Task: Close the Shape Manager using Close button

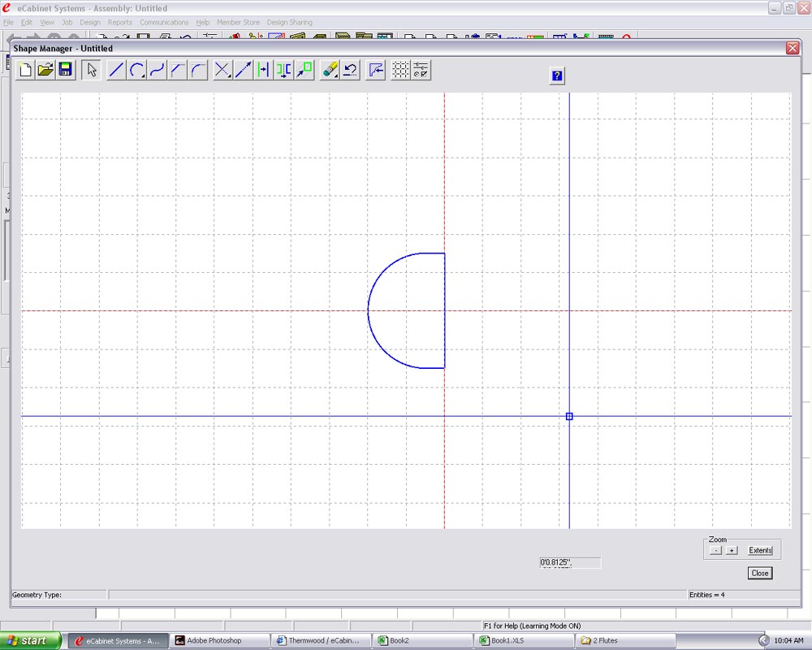Action: 760,574
